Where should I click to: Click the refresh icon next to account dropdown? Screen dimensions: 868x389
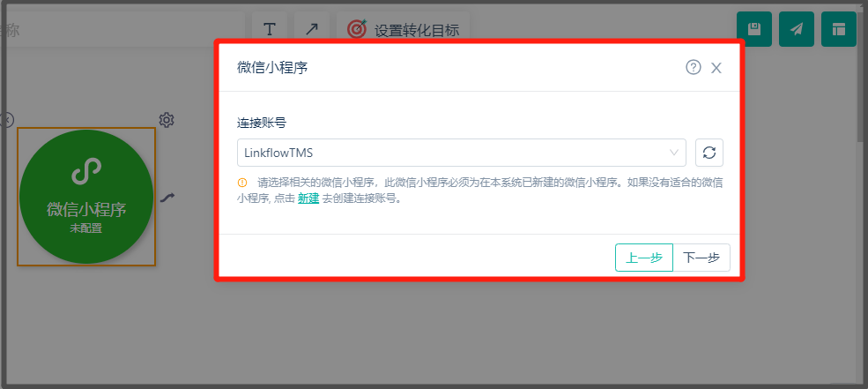tap(709, 153)
